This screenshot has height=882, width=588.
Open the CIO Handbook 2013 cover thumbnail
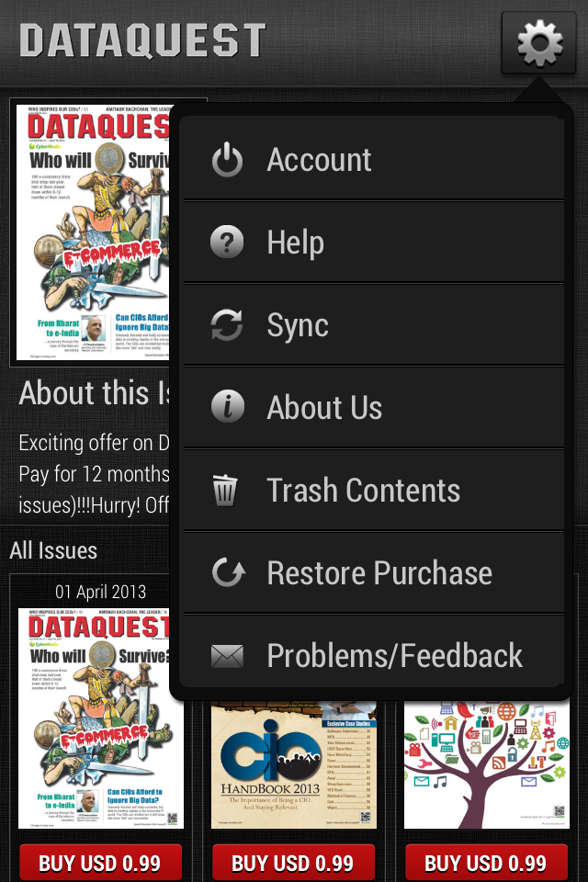[x=294, y=765]
